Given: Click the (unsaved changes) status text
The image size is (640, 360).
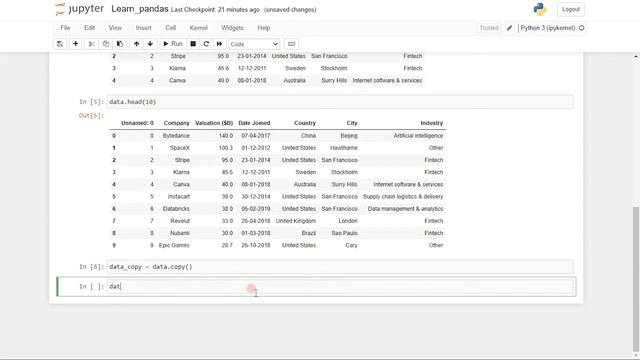Looking at the screenshot, I should point(290,9).
